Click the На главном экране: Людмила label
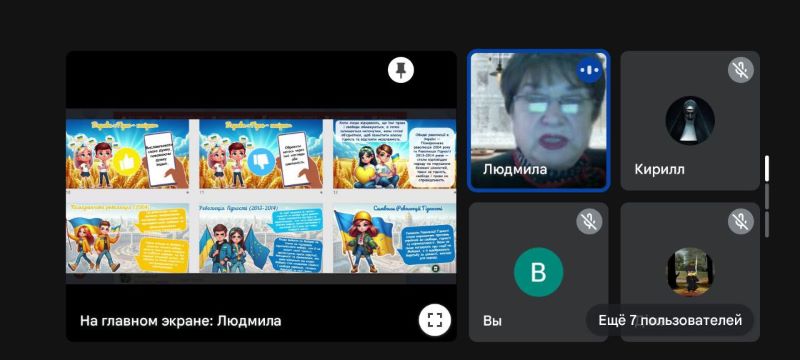Screen dimensions: 800x360 click(180, 321)
